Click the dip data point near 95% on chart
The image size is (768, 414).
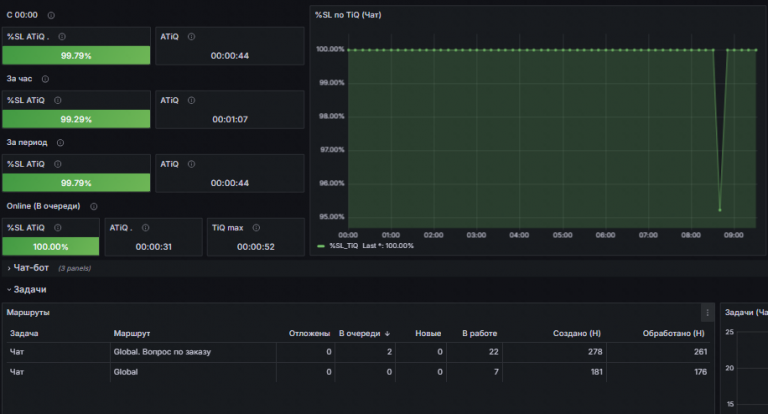point(720,210)
